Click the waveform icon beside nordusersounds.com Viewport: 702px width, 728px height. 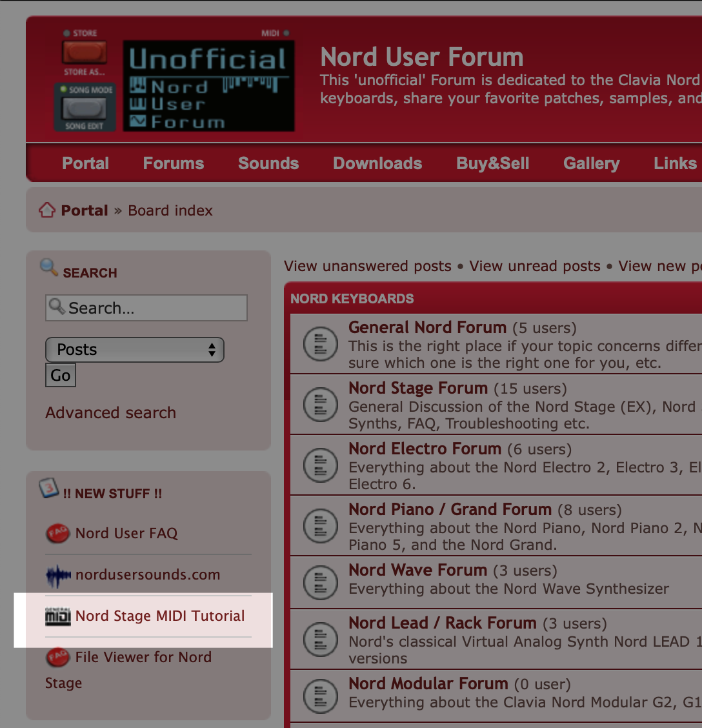(x=58, y=576)
